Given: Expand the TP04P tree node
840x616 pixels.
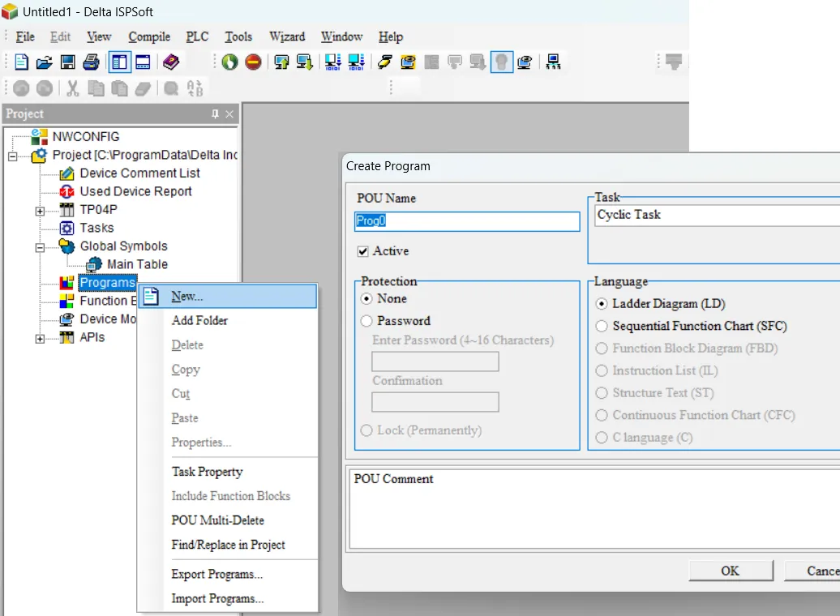Looking at the screenshot, I should click(41, 211).
